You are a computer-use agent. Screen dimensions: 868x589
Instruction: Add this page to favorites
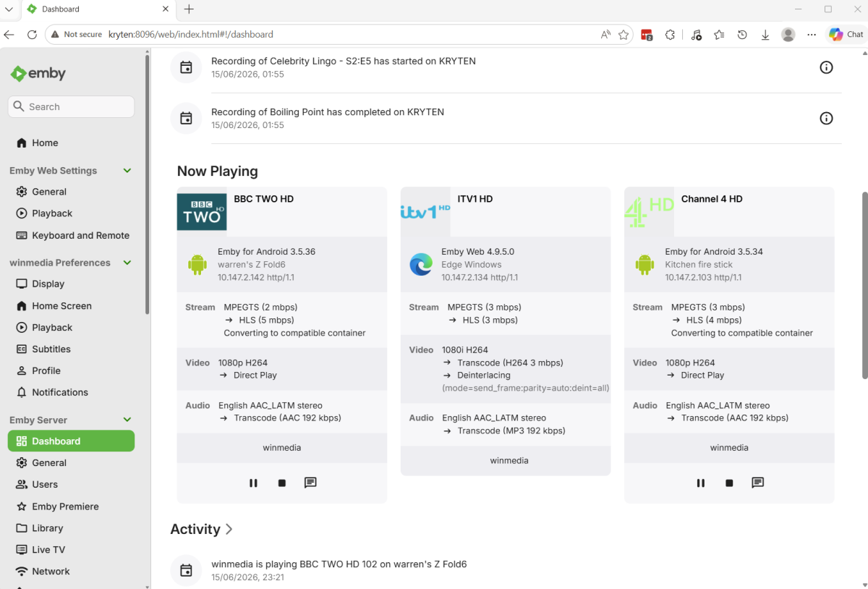coord(624,34)
